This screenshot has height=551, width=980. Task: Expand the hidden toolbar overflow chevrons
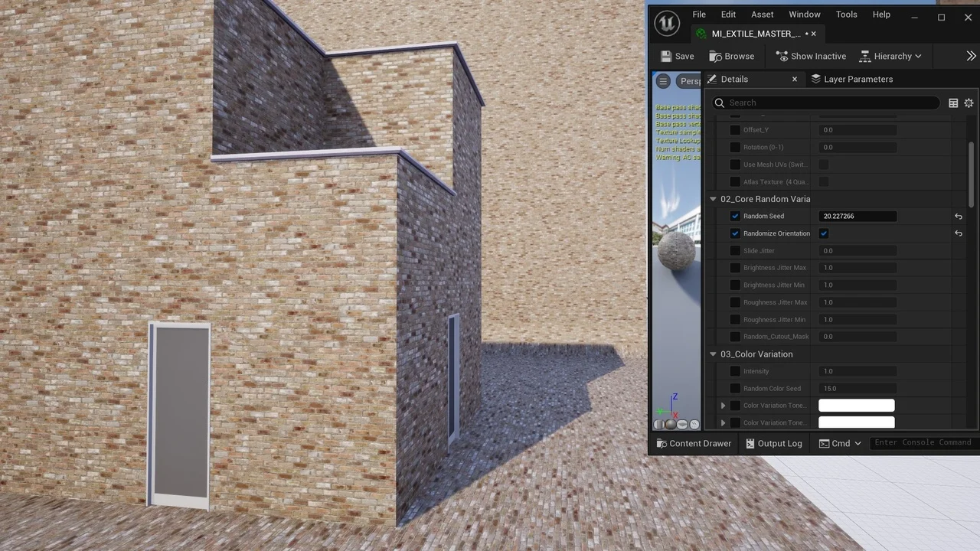click(971, 56)
